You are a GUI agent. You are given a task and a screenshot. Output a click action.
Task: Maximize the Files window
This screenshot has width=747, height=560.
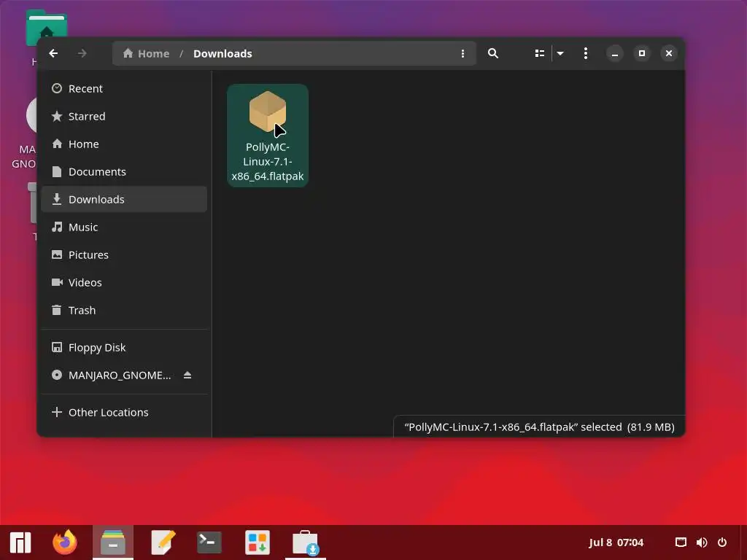[642, 53]
